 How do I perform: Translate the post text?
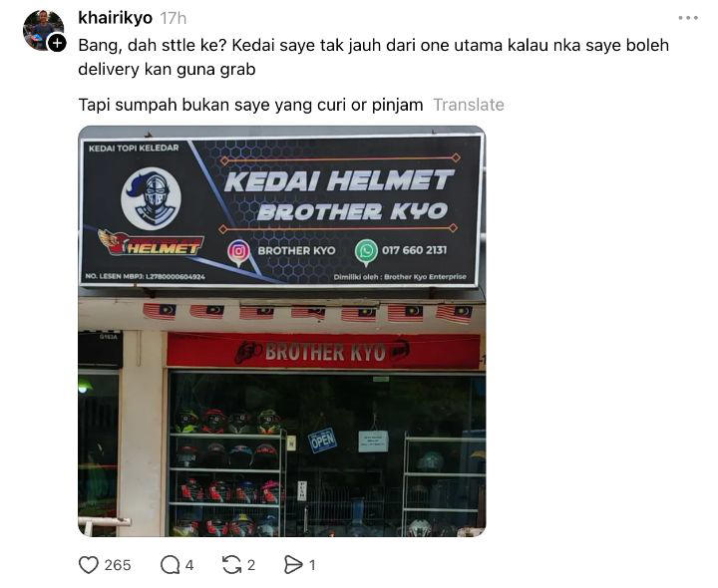click(x=469, y=105)
